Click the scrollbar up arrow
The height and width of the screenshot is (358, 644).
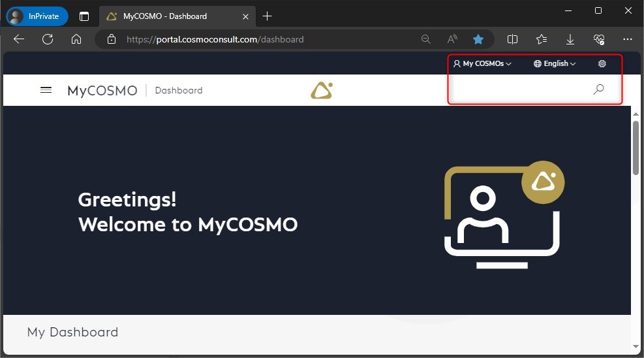636,114
